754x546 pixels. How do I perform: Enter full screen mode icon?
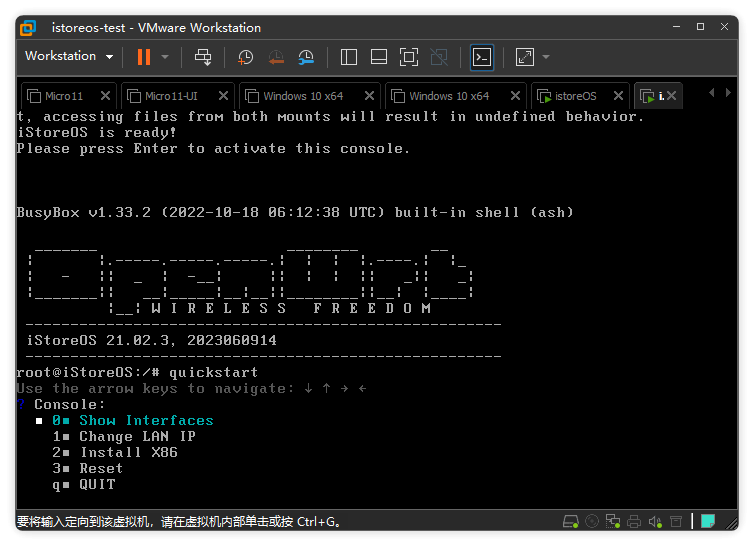[x=409, y=57]
